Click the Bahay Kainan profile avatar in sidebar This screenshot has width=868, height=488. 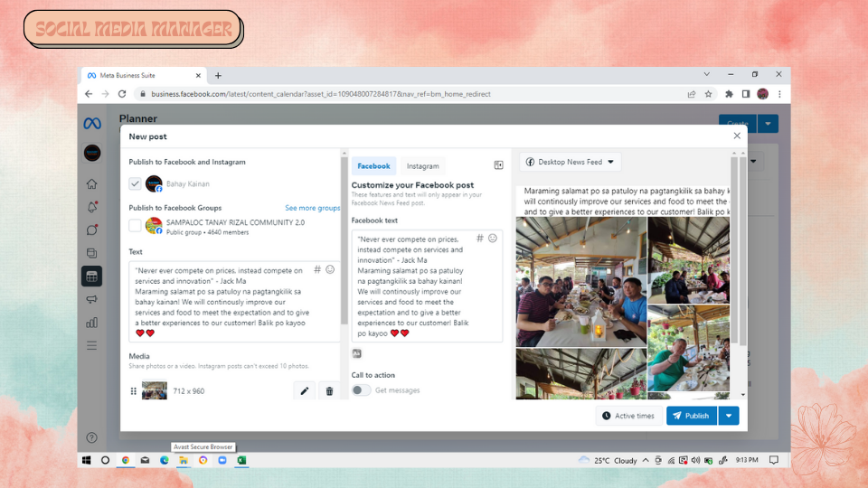[x=92, y=153]
